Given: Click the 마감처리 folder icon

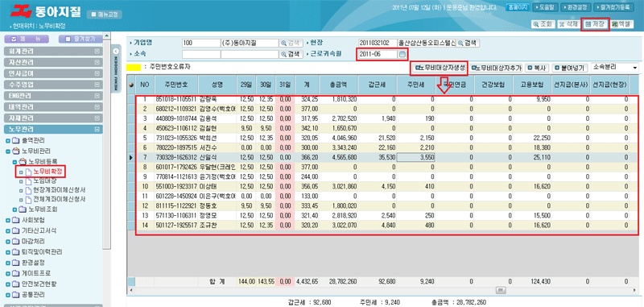Looking at the screenshot, I should pos(15,241).
